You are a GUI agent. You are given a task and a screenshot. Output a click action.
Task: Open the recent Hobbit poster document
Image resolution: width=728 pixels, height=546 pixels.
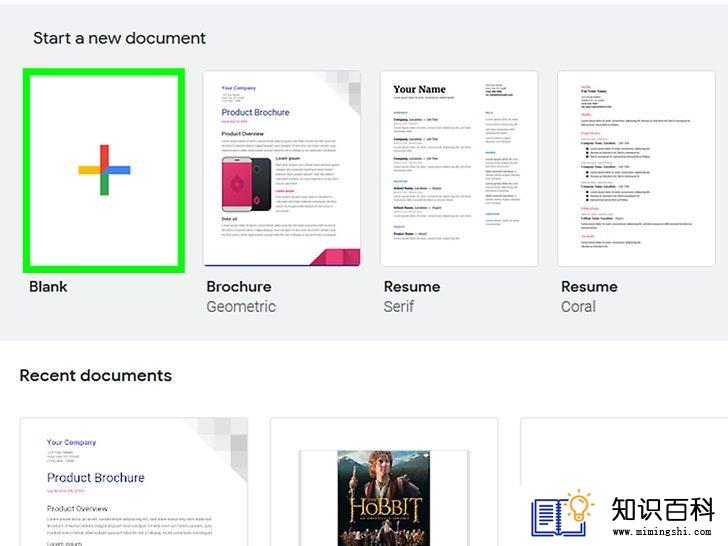384,482
